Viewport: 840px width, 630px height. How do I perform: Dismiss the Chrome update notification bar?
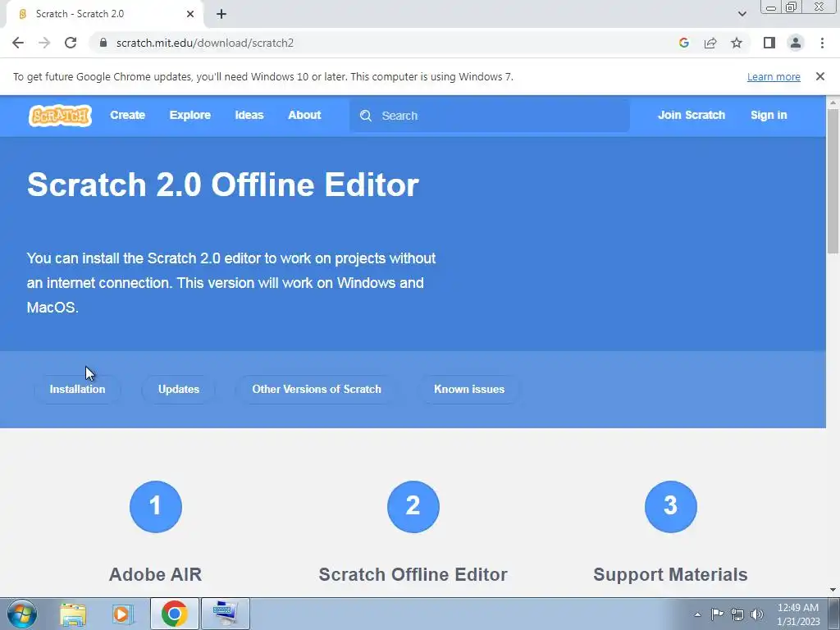tap(820, 76)
